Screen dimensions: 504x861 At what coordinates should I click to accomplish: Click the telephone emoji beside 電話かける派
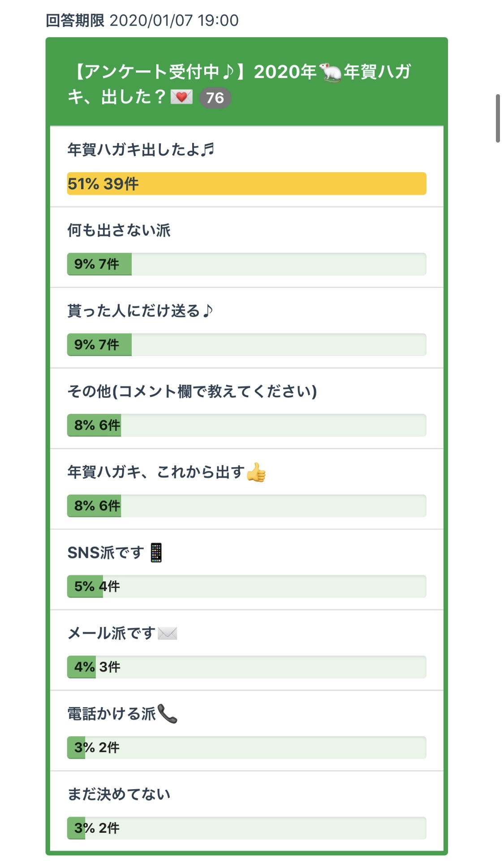[168, 713]
